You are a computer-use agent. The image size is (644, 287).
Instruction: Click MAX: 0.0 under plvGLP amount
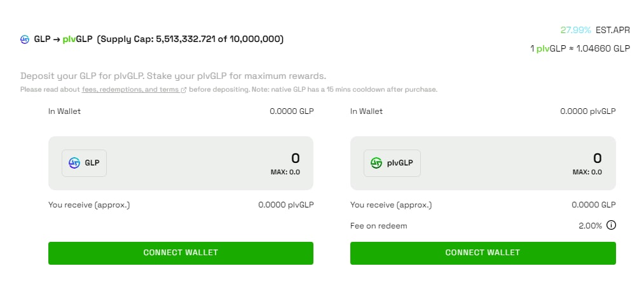(587, 172)
